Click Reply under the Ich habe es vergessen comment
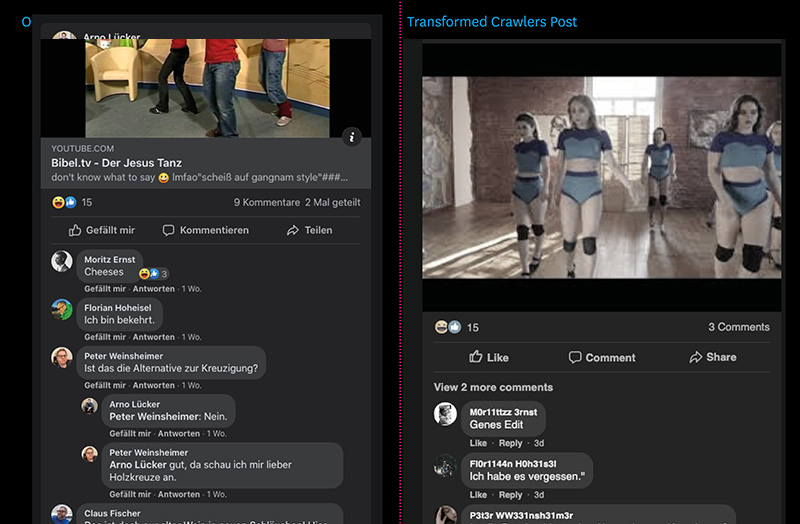Viewport: 800px width, 524px height. [510, 495]
